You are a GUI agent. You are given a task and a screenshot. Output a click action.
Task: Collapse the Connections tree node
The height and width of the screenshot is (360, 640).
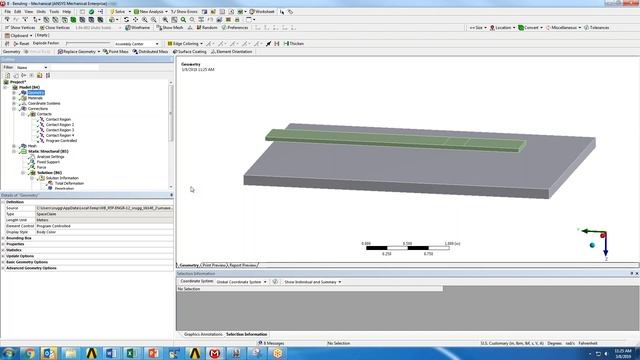(x=14, y=109)
